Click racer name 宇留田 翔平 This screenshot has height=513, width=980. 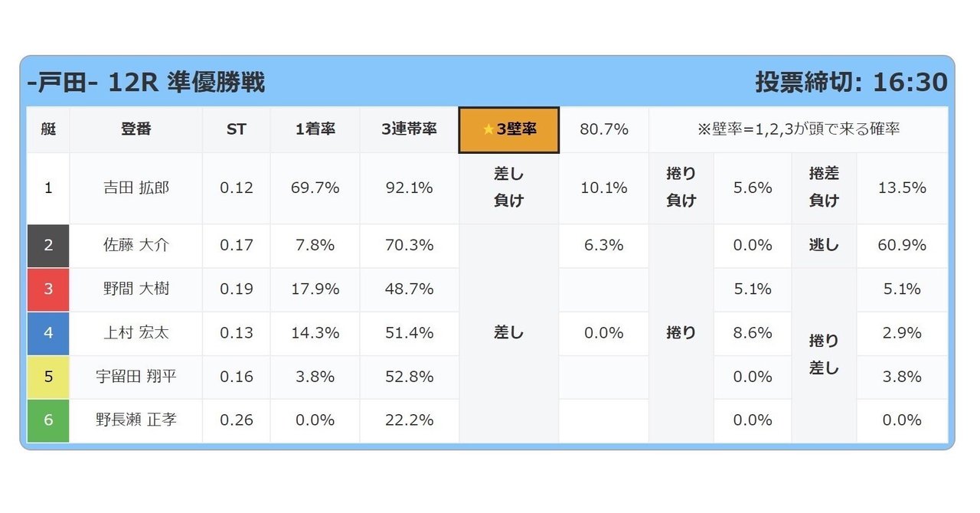(x=136, y=376)
